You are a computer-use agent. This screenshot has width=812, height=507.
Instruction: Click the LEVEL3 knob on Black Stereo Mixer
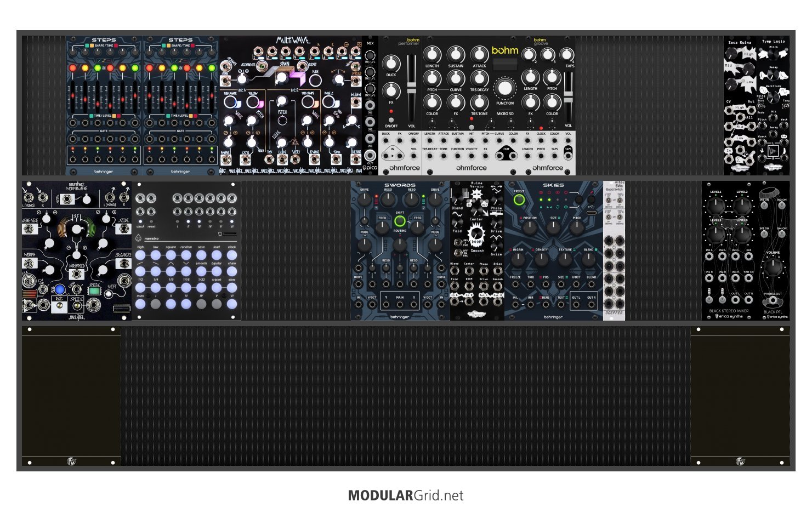coord(716,234)
